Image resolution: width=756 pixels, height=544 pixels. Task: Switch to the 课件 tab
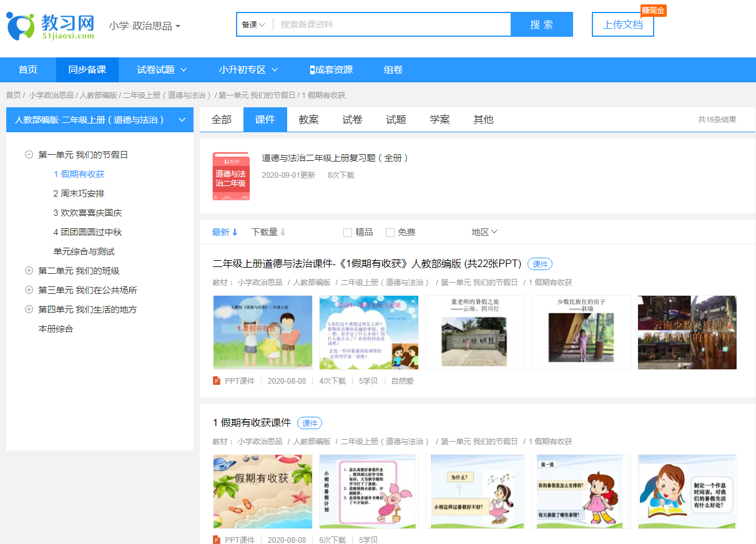tap(265, 120)
